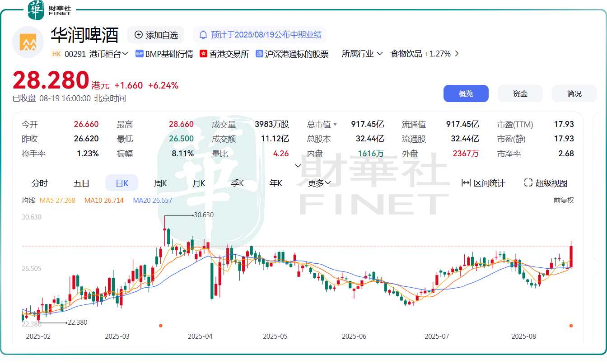Viewport: 607px width, 364px height.
Task: Select the 周K chart view
Action: [160, 183]
